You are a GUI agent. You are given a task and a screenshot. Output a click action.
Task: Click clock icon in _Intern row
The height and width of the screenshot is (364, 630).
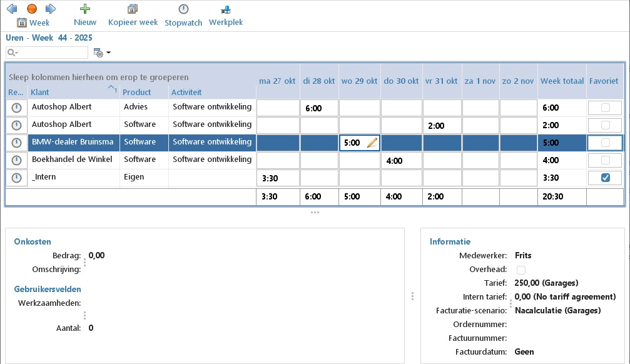(x=16, y=178)
